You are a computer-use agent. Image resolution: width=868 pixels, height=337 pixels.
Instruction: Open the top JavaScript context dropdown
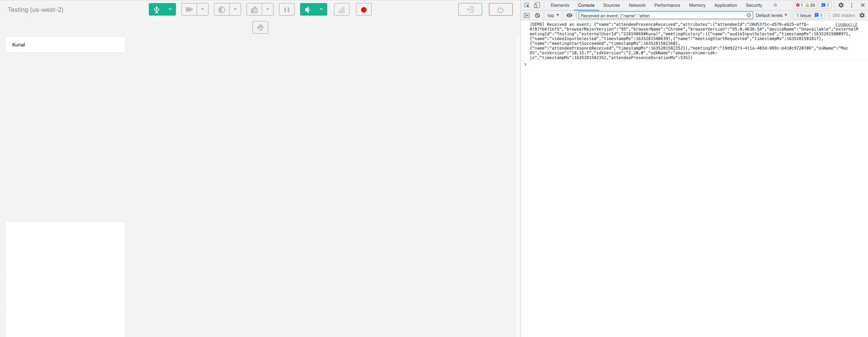(x=553, y=15)
